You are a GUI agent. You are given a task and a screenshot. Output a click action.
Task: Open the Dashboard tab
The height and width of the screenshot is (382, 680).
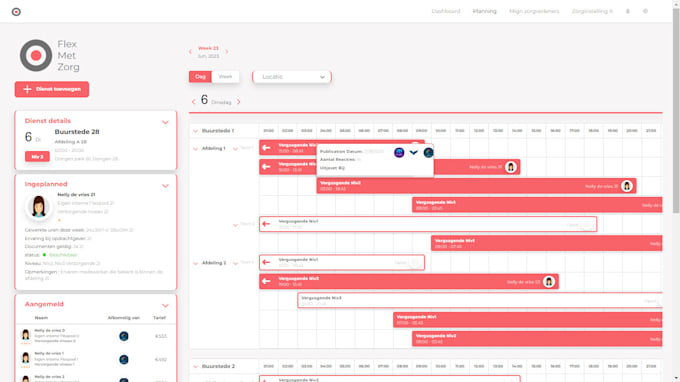[445, 11]
